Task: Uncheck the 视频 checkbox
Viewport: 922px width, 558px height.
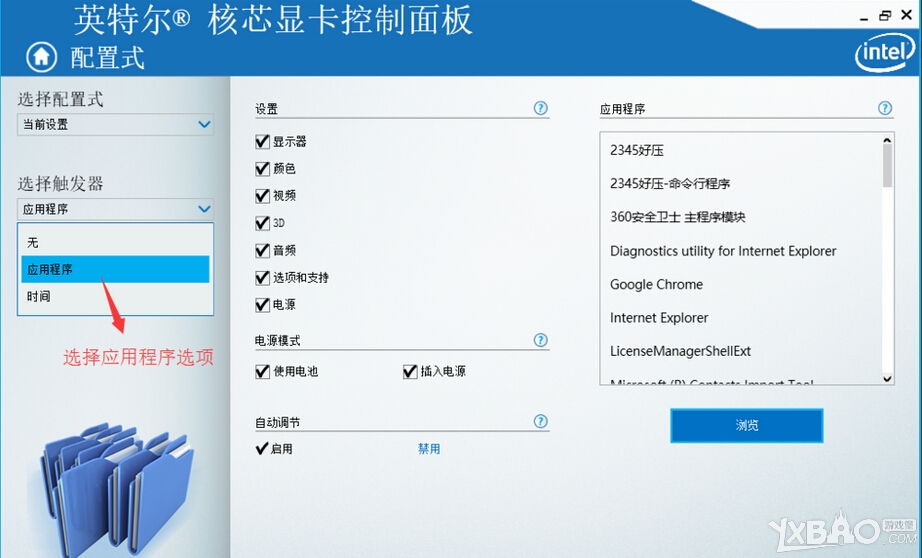Action: pyautogui.click(x=262, y=196)
